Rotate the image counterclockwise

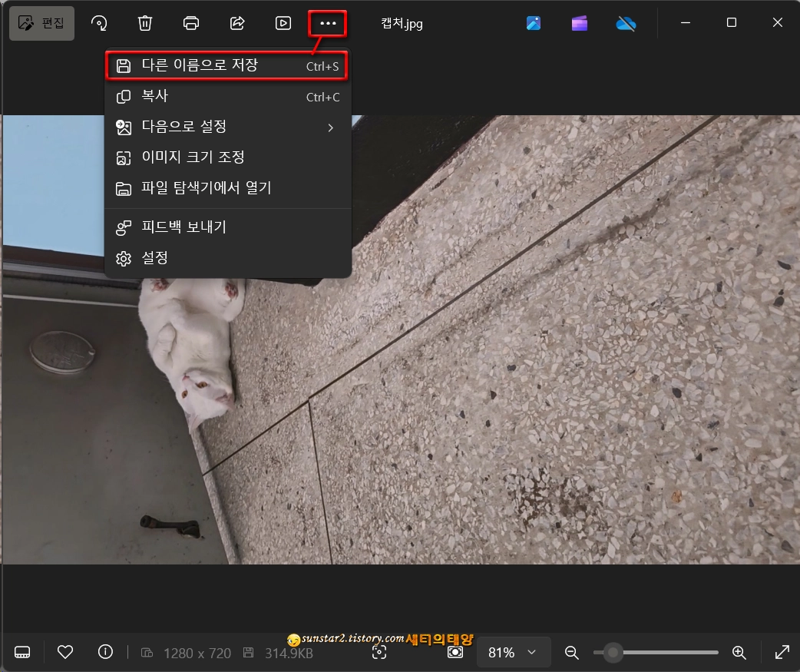99,22
